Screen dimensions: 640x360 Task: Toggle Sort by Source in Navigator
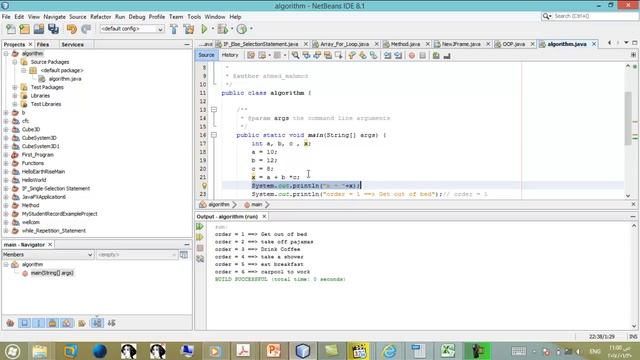click(x=111, y=323)
